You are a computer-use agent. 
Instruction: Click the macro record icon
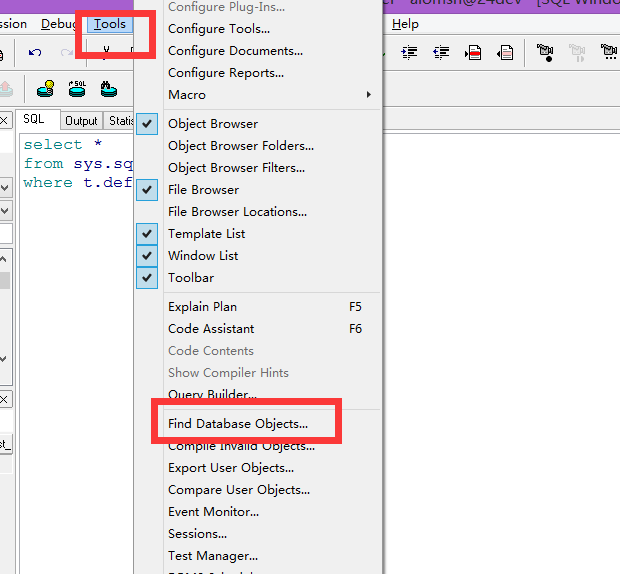click(x=545, y=53)
